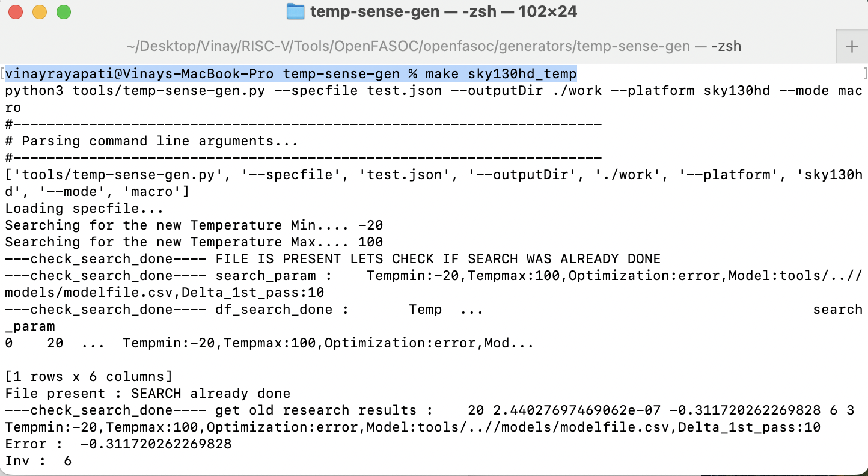Screen dimensions: 868x476
Task: Click the yellow minimize traffic light
Action: (x=40, y=11)
